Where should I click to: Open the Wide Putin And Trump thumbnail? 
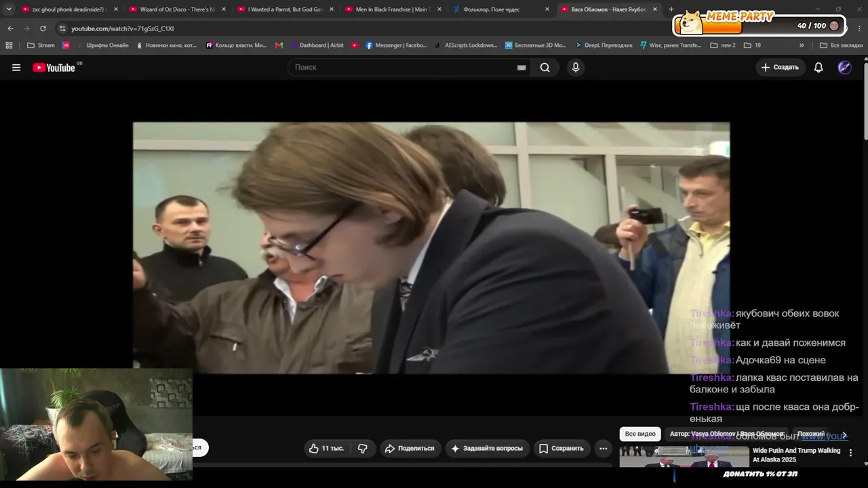point(683,457)
